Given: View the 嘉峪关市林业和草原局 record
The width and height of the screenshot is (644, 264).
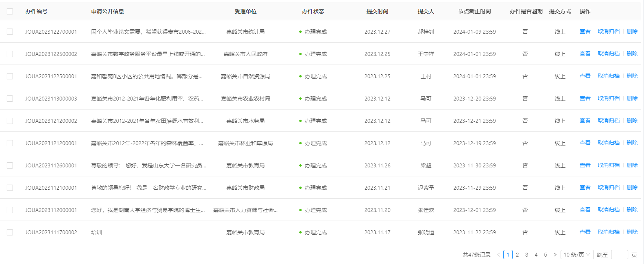Looking at the screenshot, I should pyautogui.click(x=585, y=143).
